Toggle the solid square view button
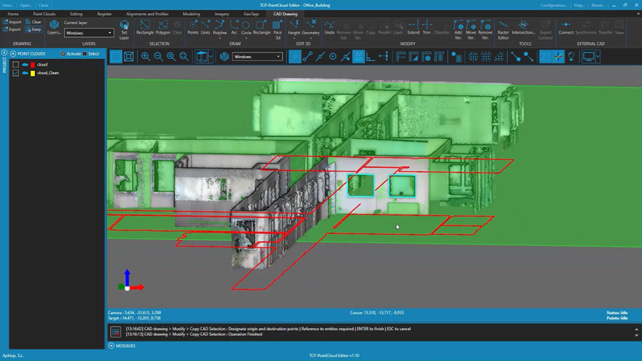The image size is (642, 361). (116, 56)
